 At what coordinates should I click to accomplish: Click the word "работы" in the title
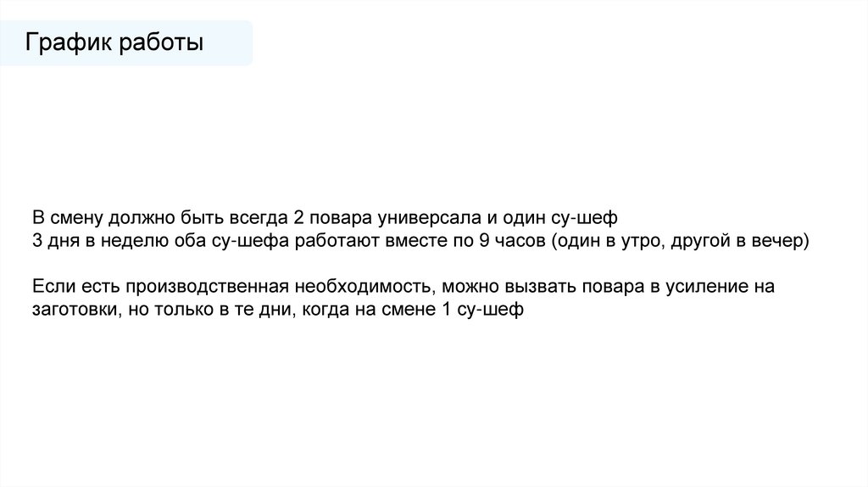pyautogui.click(x=160, y=42)
